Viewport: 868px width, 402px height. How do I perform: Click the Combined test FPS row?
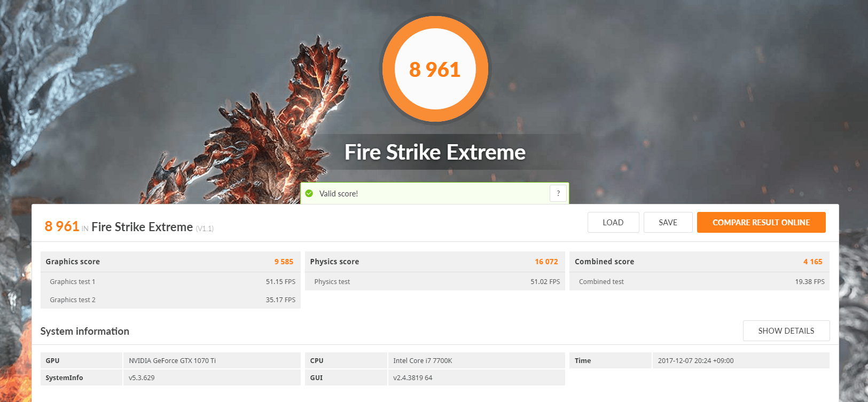(699, 282)
